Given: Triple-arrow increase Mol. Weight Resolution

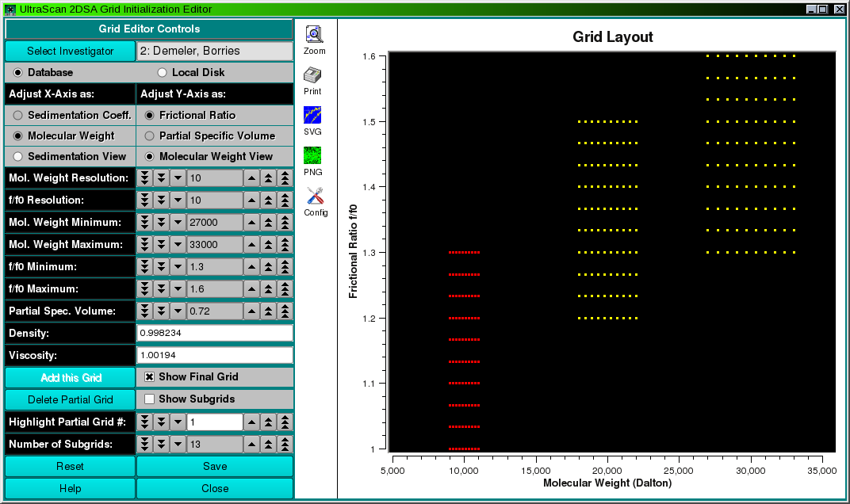Looking at the screenshot, I should (285, 178).
